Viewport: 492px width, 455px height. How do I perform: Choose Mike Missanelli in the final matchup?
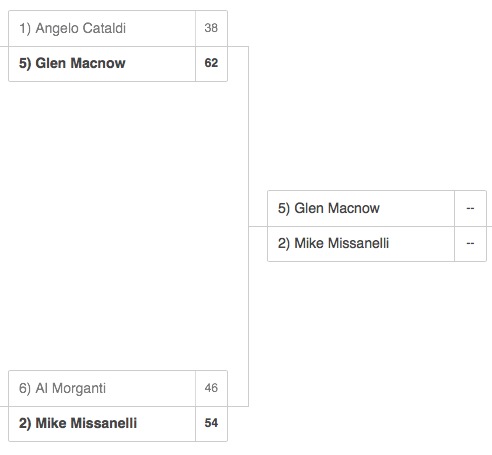pyautogui.click(x=361, y=244)
